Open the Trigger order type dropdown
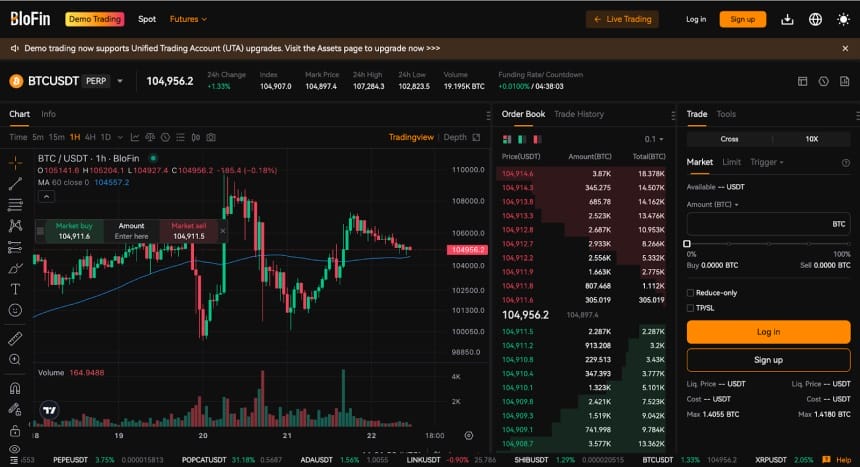 coord(767,162)
